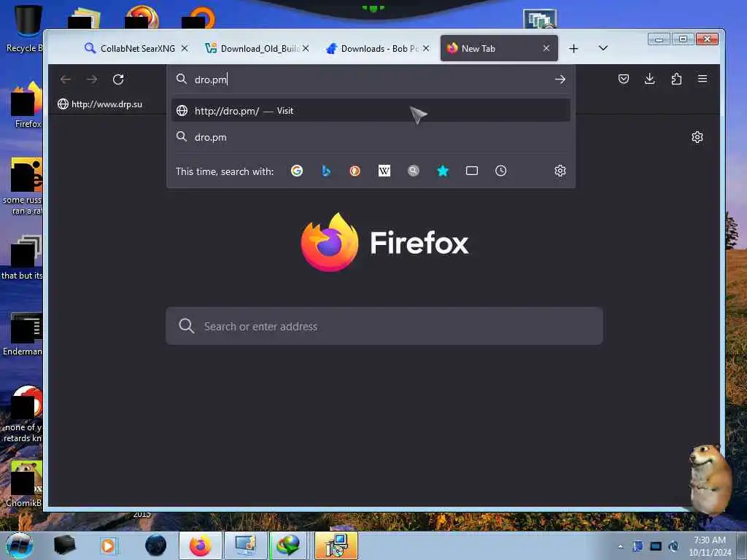Open Firefox application hamburger menu
This screenshot has height=560, width=747.
(x=703, y=79)
